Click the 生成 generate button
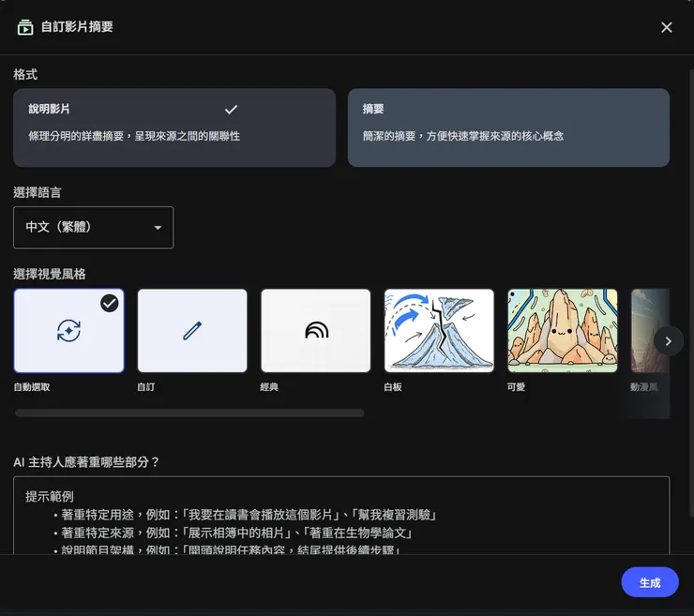694x616 pixels. pos(650,582)
